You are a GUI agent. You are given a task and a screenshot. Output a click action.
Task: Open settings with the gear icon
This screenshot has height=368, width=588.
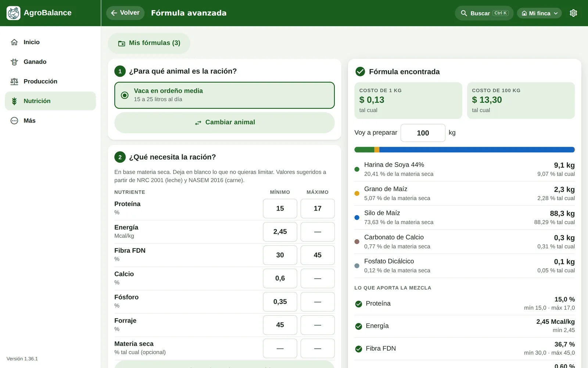[573, 13]
